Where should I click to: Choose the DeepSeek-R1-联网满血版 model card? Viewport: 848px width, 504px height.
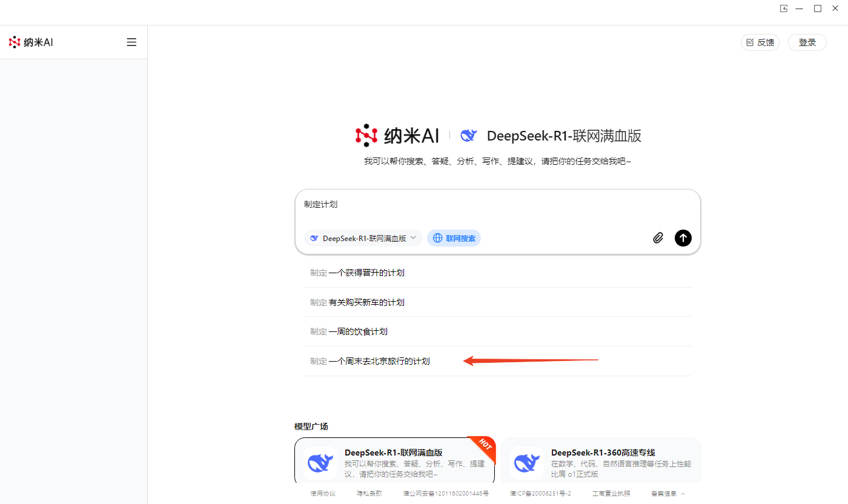(394, 461)
